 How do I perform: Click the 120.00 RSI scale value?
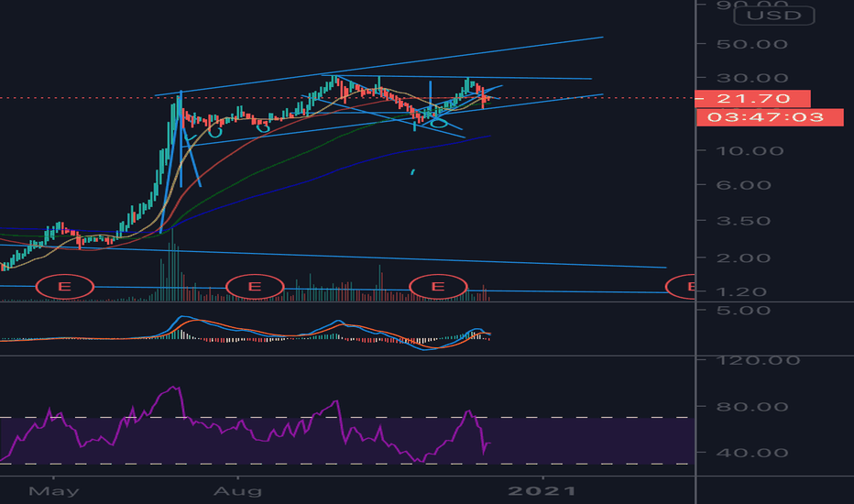pyautogui.click(x=758, y=360)
